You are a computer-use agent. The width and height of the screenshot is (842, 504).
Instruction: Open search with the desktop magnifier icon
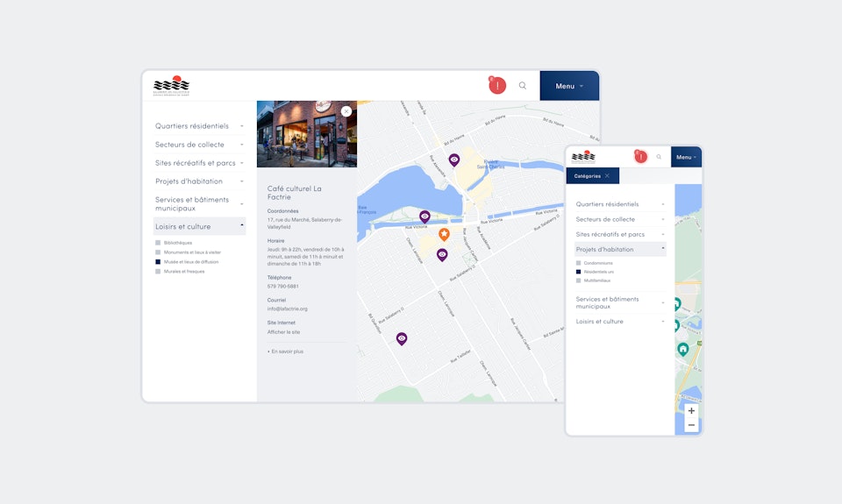click(523, 86)
